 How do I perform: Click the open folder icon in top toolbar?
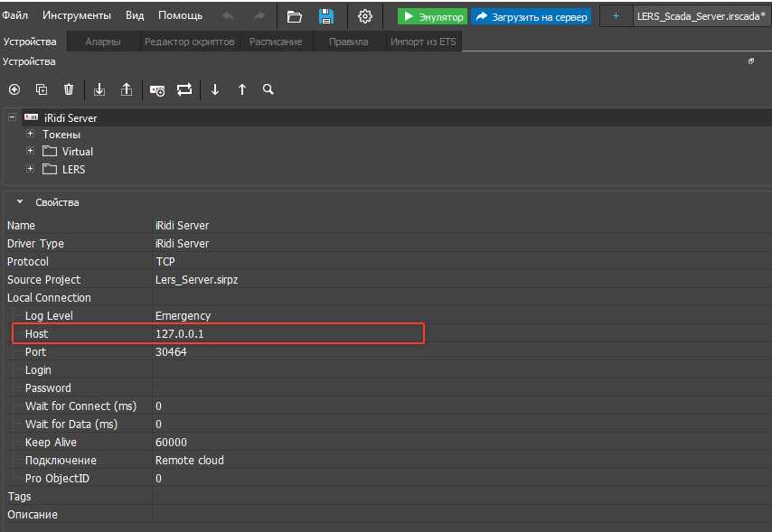coord(294,16)
